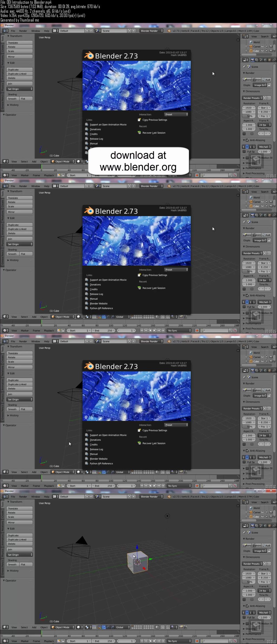Select rotate manipulator icon in last frame

click(108, 627)
